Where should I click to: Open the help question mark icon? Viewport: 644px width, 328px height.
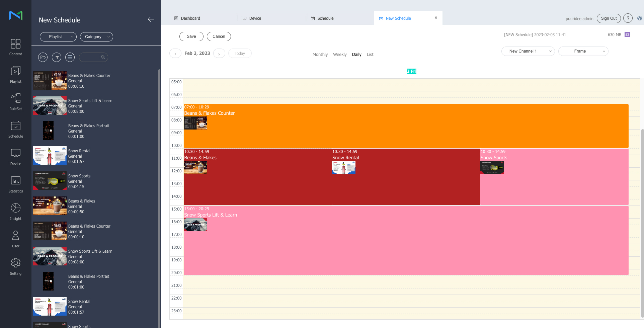click(x=628, y=18)
